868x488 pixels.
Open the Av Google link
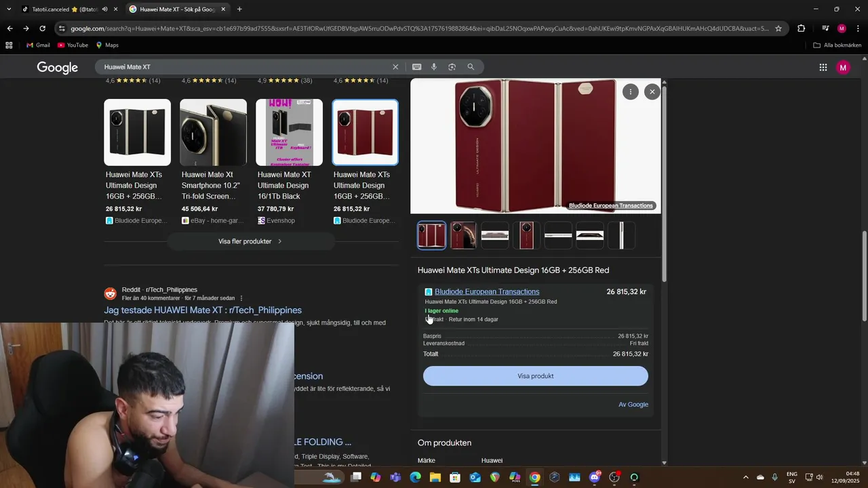(x=633, y=405)
